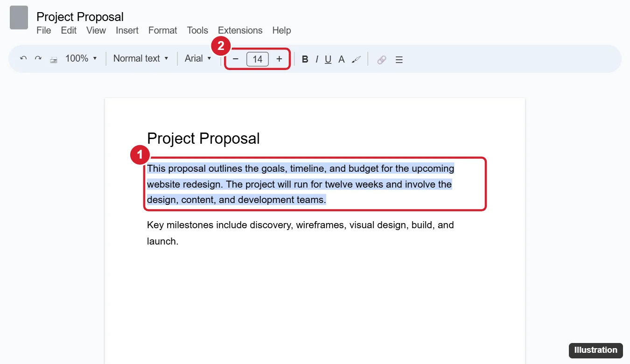Open the 100% zoom dropdown
The width and height of the screenshot is (630, 364).
[81, 58]
